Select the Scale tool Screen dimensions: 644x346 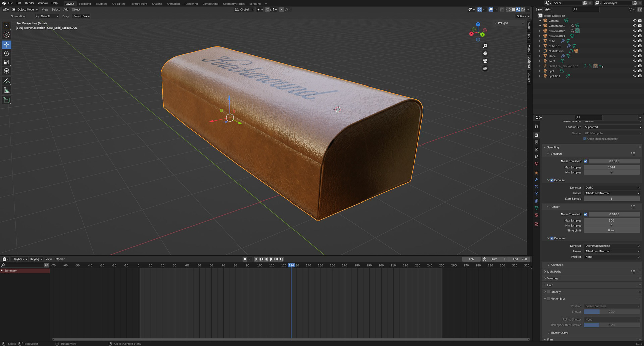coord(6,62)
